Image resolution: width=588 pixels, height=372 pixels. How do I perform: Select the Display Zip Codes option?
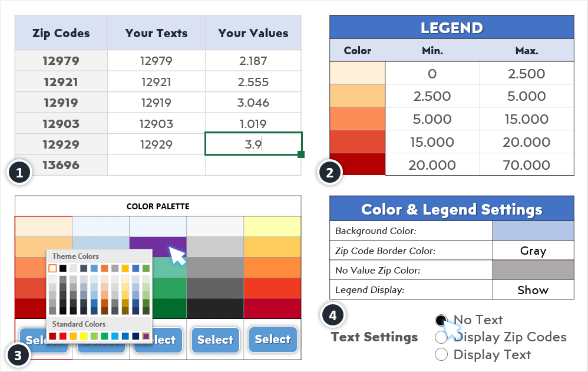tap(441, 337)
